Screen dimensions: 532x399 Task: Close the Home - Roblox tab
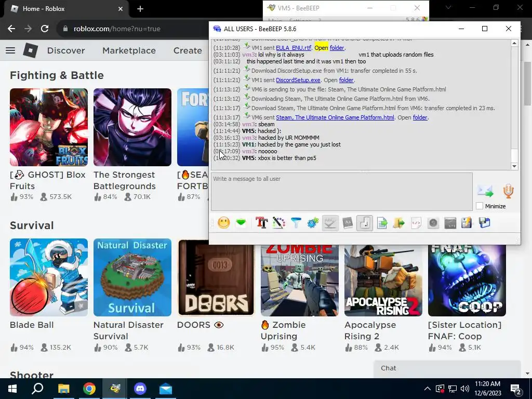(121, 9)
